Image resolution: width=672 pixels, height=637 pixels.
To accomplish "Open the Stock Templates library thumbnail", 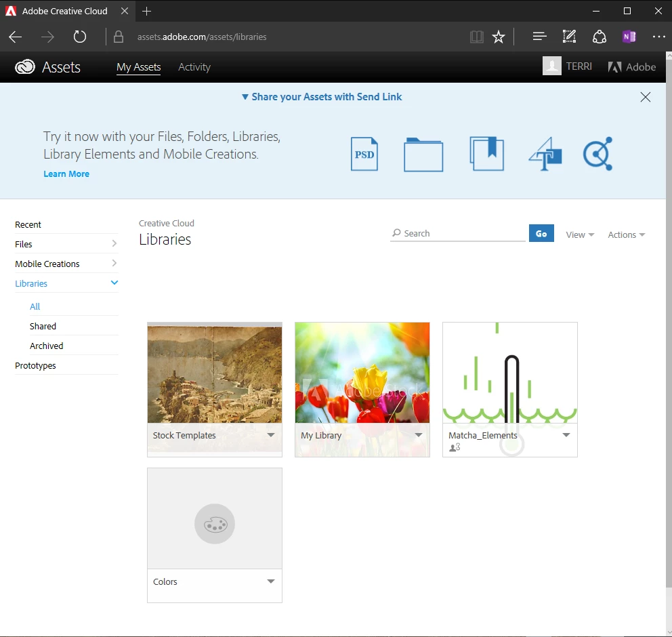I will [x=215, y=373].
